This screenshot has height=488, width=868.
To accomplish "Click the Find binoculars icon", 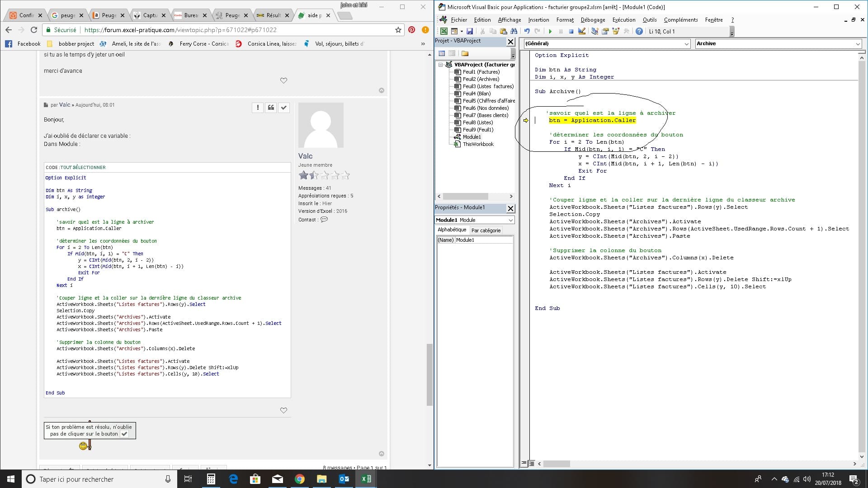I will pyautogui.click(x=514, y=31).
